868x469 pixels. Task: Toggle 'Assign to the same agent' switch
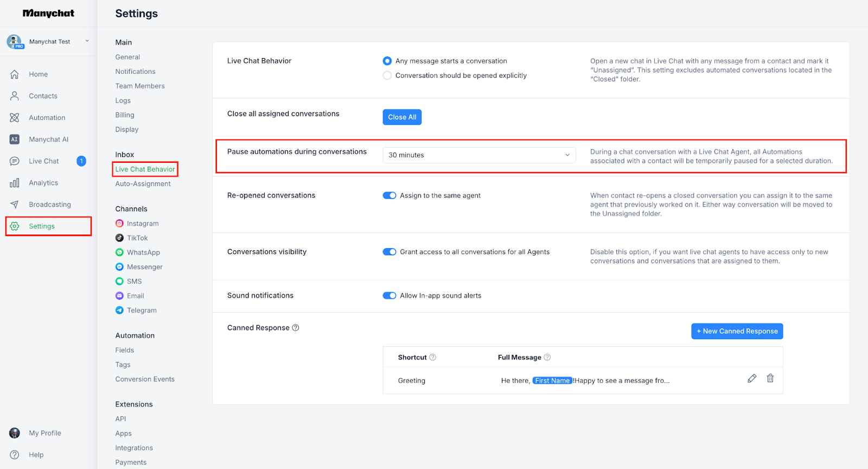click(390, 195)
